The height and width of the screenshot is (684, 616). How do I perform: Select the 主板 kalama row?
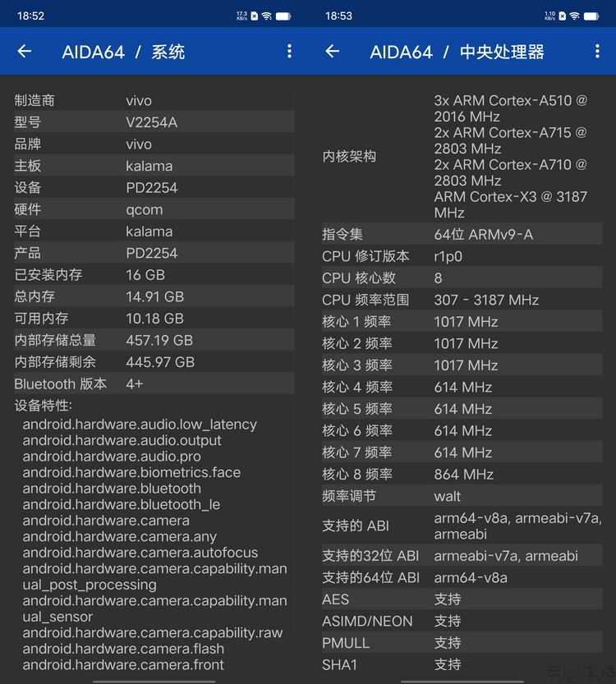coord(154,165)
